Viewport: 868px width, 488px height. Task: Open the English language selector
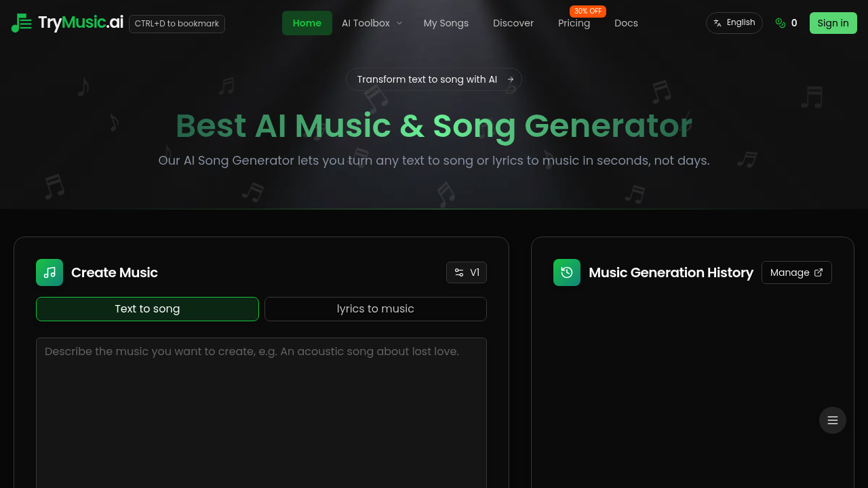tap(734, 22)
